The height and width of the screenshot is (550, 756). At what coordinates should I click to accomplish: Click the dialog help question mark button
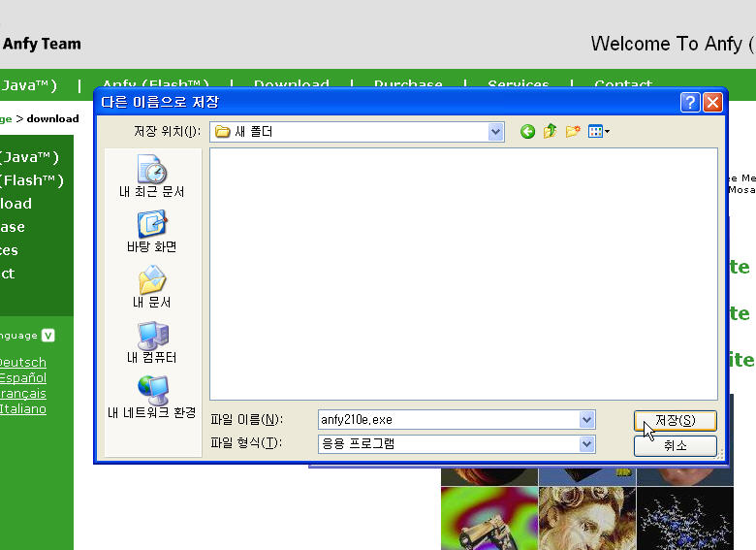pos(690,102)
